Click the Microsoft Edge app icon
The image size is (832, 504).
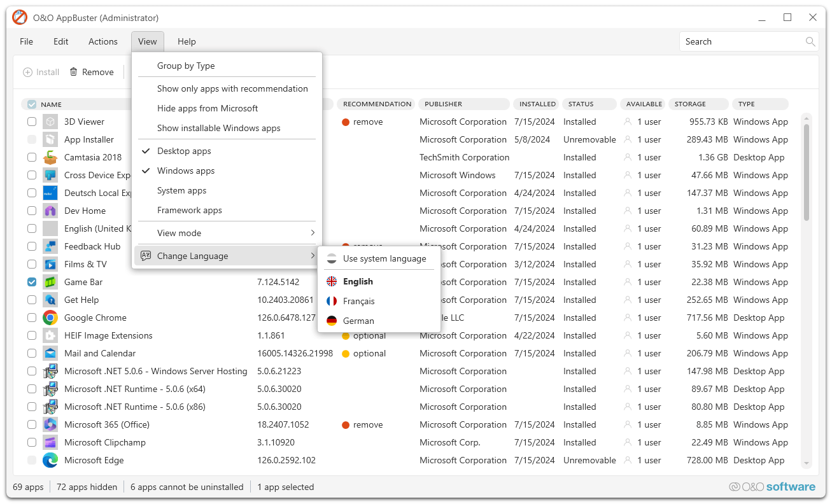50,460
